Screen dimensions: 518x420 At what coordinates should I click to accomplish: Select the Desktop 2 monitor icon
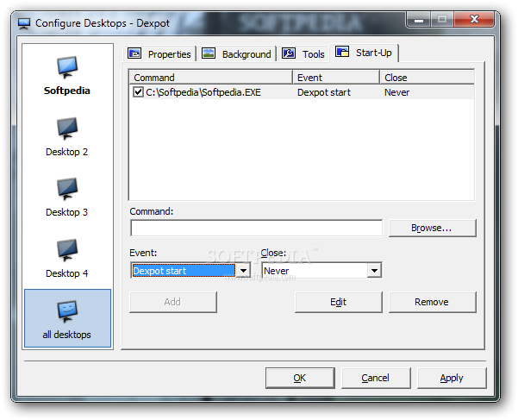(67, 129)
